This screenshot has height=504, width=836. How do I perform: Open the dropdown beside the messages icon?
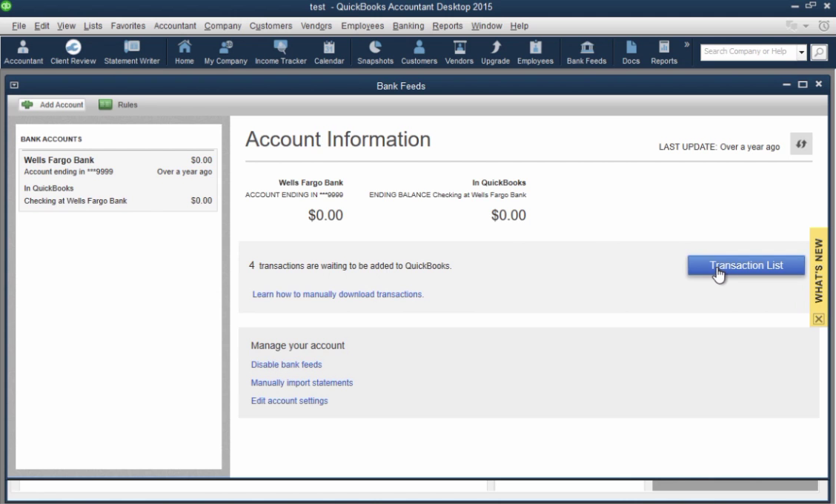806,26
